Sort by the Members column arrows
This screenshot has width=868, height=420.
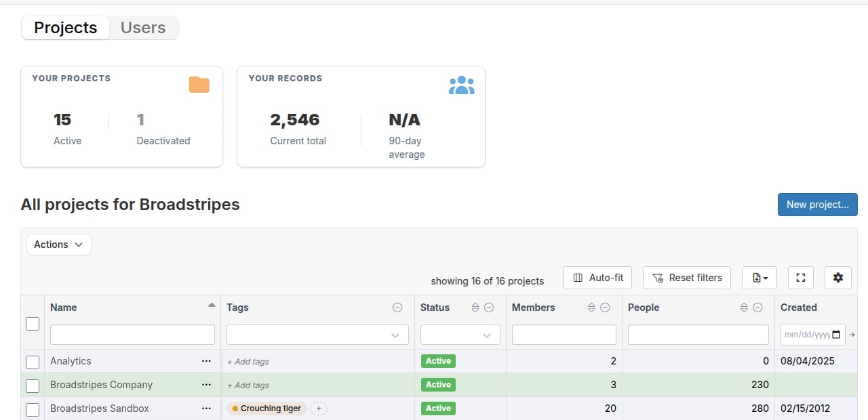[591, 308]
